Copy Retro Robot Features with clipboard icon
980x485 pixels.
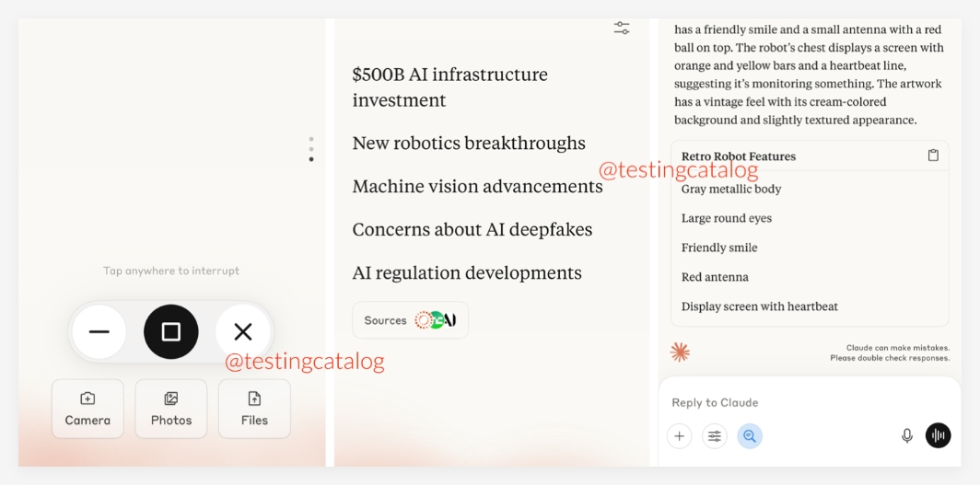coord(933,156)
